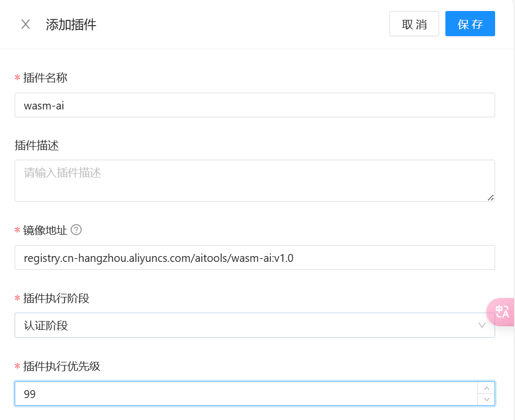
Task: Click the 取消 button
Action: (x=414, y=24)
